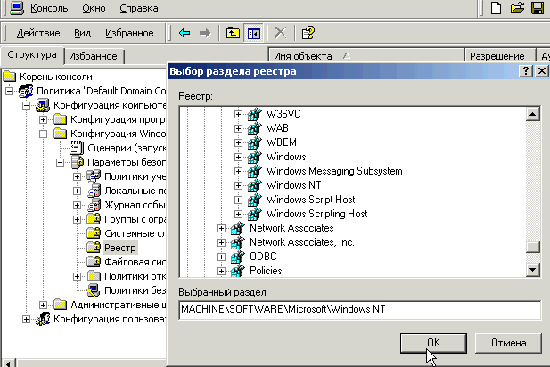Click the Up one level folder icon
The image size is (550, 367).
click(x=233, y=33)
